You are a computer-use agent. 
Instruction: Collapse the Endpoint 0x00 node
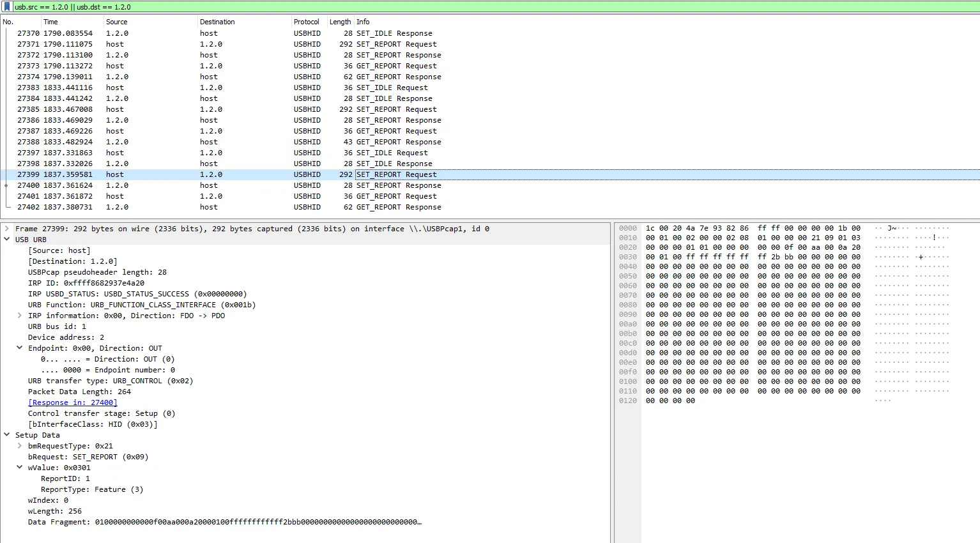(20, 348)
